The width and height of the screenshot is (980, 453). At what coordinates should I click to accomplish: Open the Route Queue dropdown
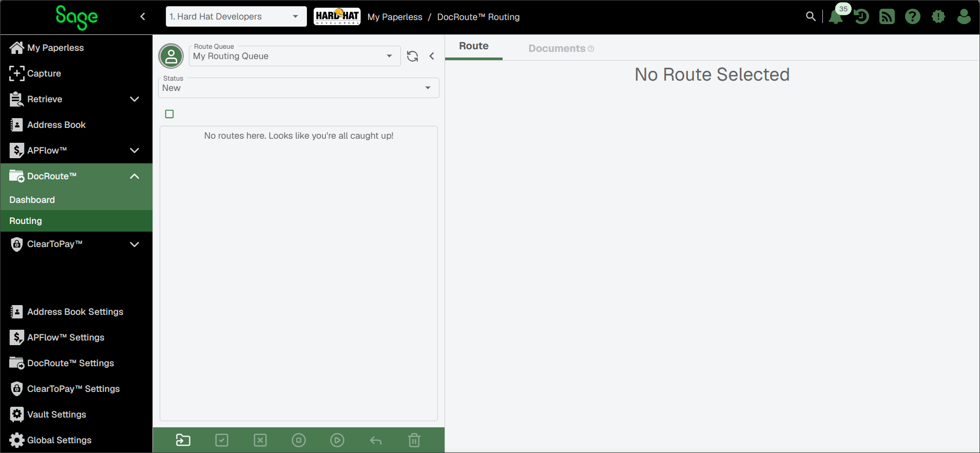pos(295,56)
